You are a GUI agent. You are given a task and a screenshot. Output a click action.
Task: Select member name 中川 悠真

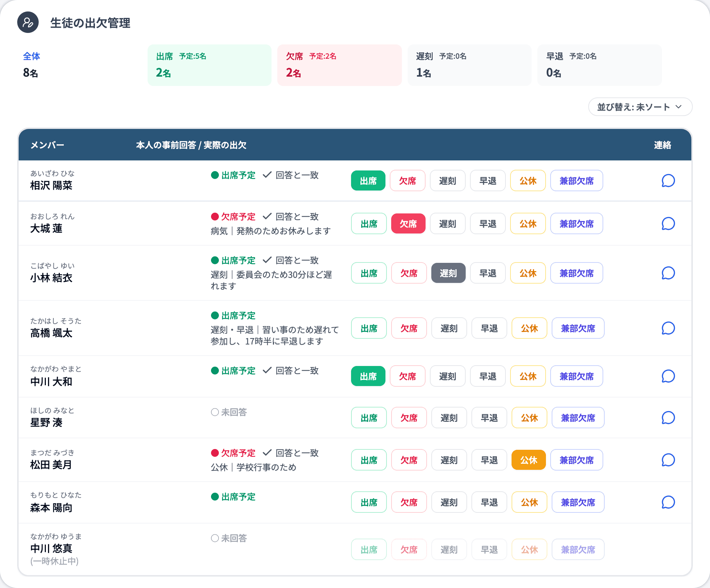click(51, 548)
